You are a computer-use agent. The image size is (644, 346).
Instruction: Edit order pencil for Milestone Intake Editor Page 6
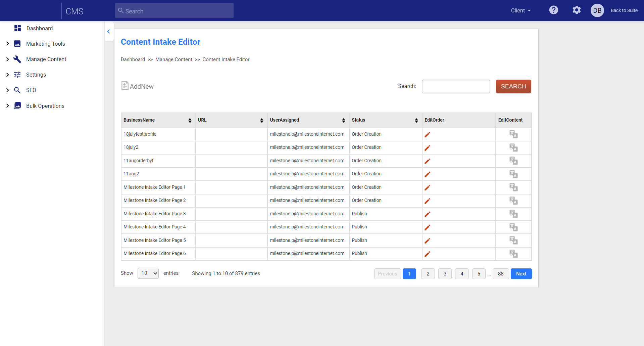(427, 254)
